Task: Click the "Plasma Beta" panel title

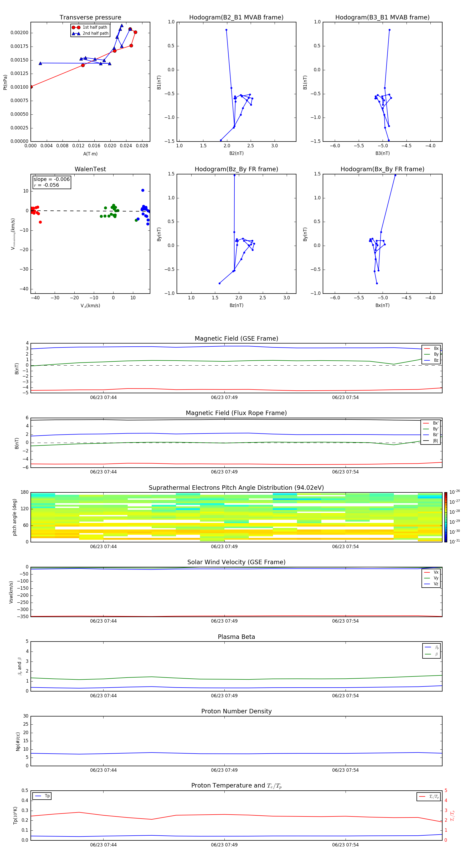Action: [x=236, y=637]
